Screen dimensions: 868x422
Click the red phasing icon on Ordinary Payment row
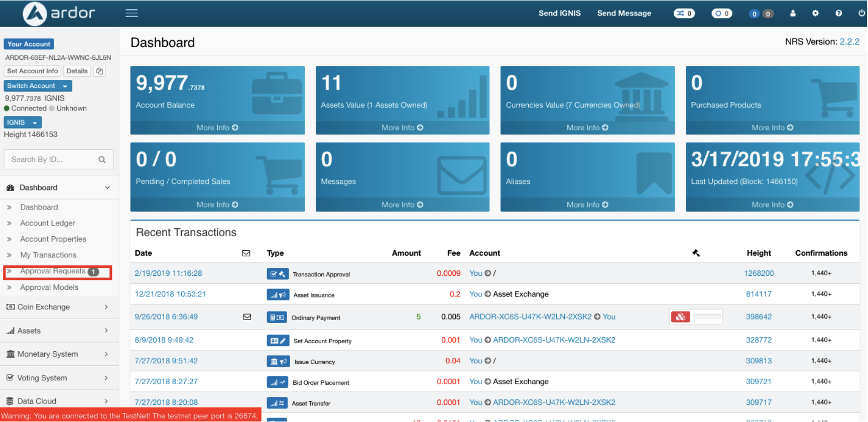click(680, 316)
